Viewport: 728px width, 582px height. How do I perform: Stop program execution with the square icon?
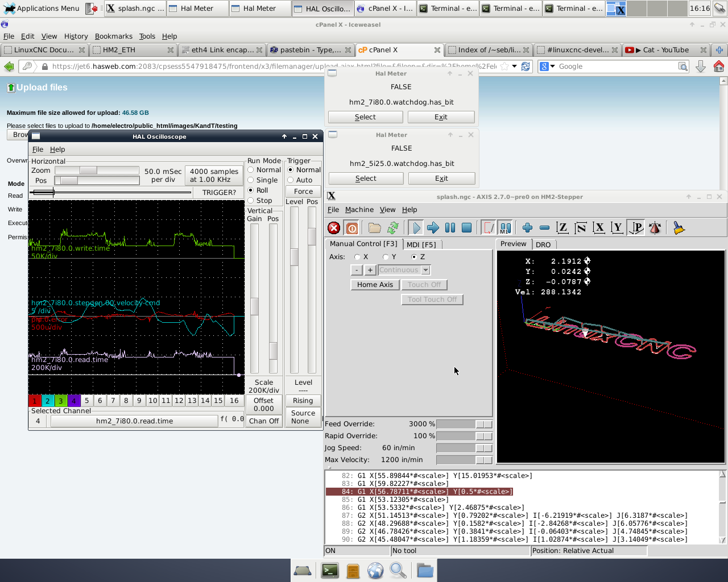point(466,228)
